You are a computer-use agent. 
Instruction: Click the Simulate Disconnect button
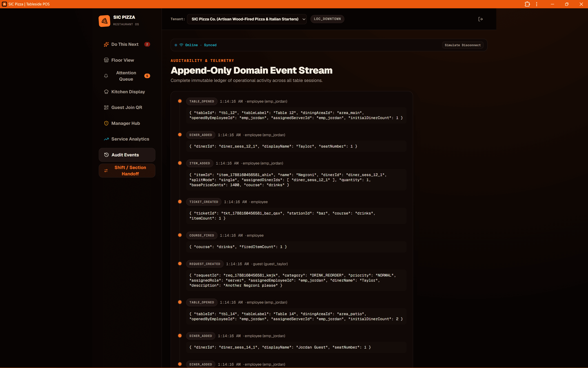pos(463,45)
